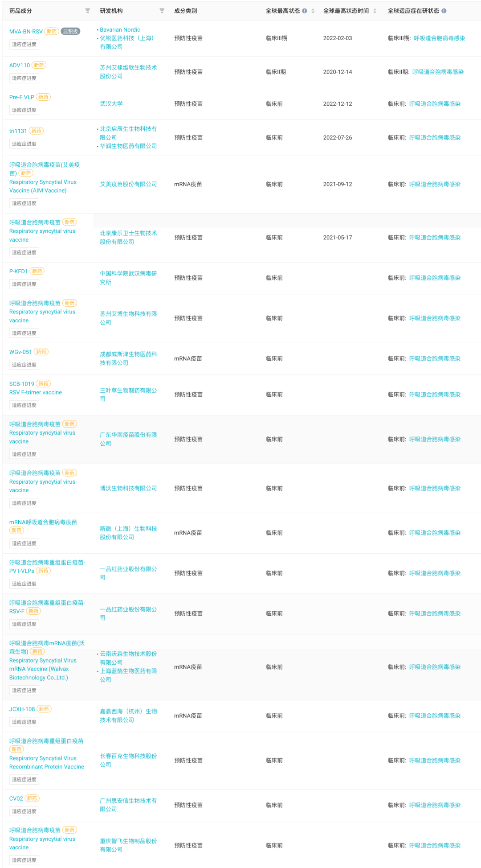481x868 pixels.
Task: Open the Pre-F VLP drug link
Action: pyautogui.click(x=22, y=97)
